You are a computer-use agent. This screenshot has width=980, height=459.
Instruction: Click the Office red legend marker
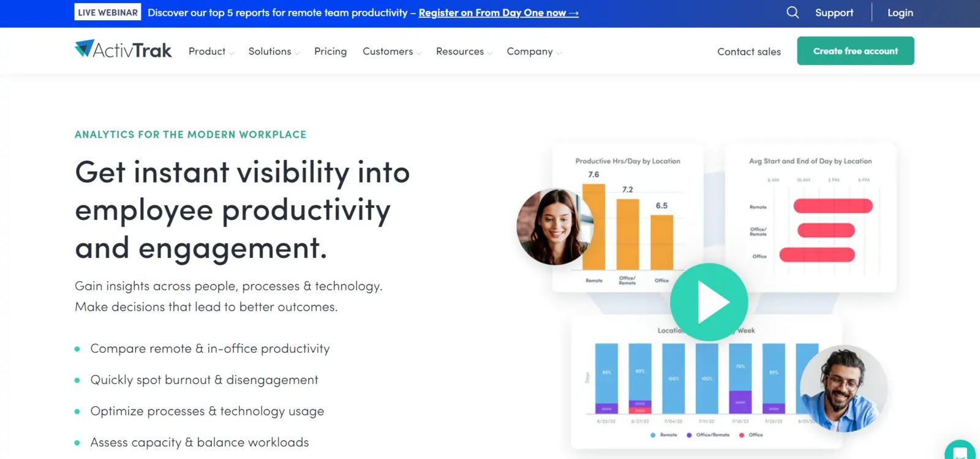742,435
